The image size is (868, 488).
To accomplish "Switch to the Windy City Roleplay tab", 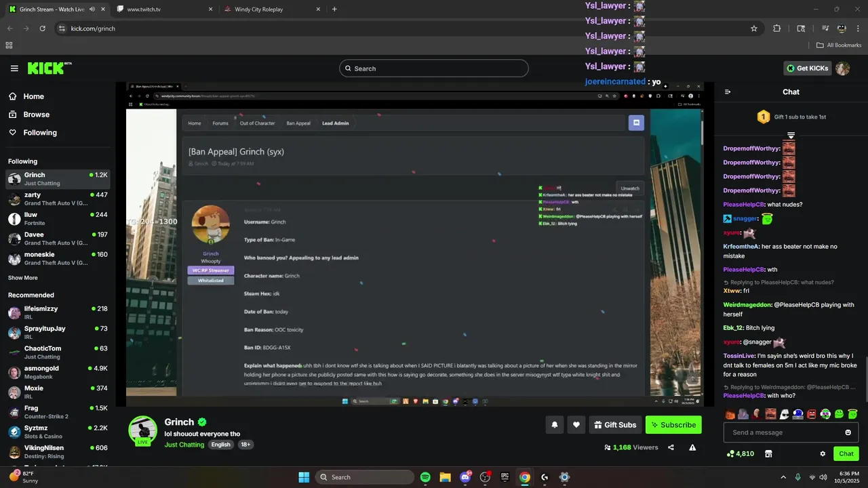I will [x=271, y=9].
